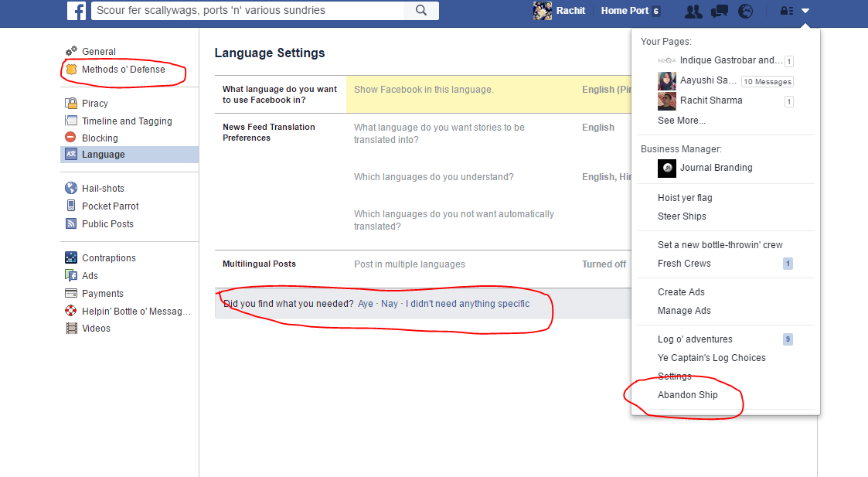
Task: Click the Payments card icon
Action: [71, 293]
